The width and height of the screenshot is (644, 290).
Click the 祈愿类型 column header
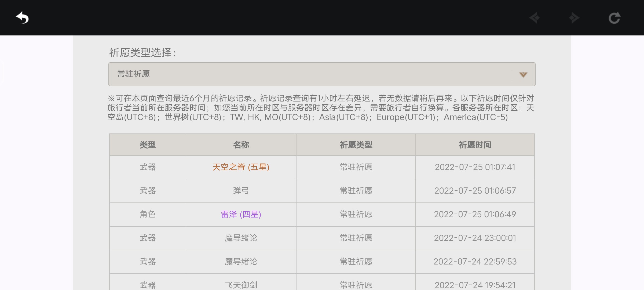click(356, 145)
